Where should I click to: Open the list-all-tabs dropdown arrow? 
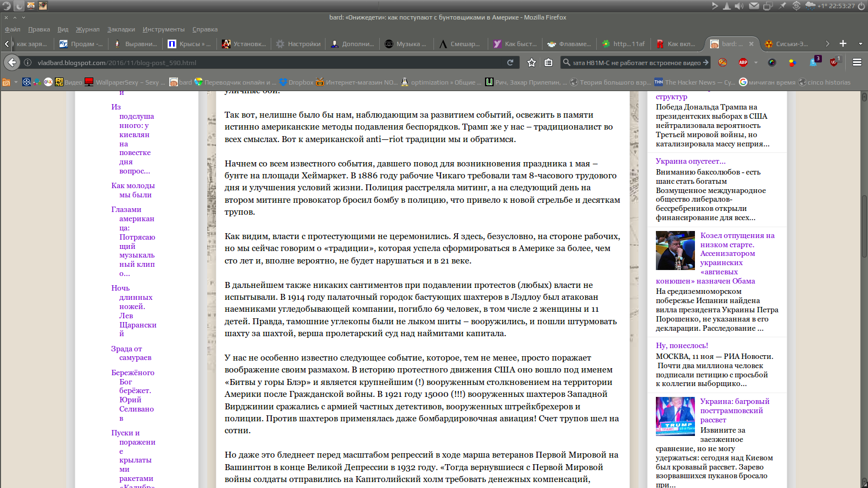[x=860, y=43]
